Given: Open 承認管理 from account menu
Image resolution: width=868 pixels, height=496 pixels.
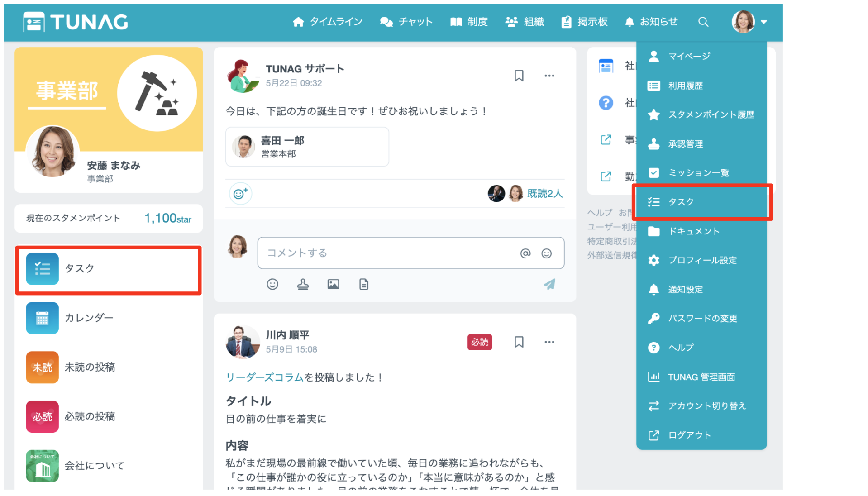Looking at the screenshot, I should point(701,144).
